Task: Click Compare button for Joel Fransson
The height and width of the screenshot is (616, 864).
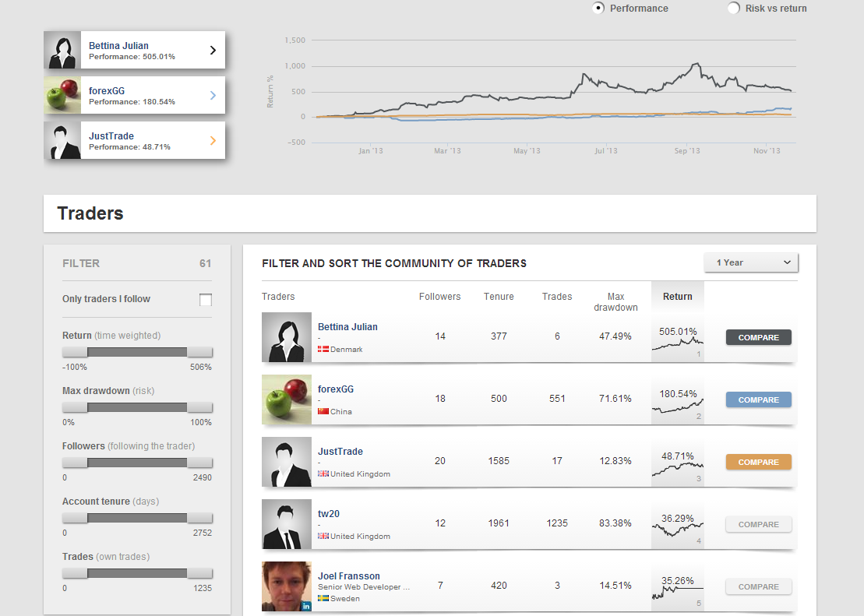Action: click(x=758, y=587)
